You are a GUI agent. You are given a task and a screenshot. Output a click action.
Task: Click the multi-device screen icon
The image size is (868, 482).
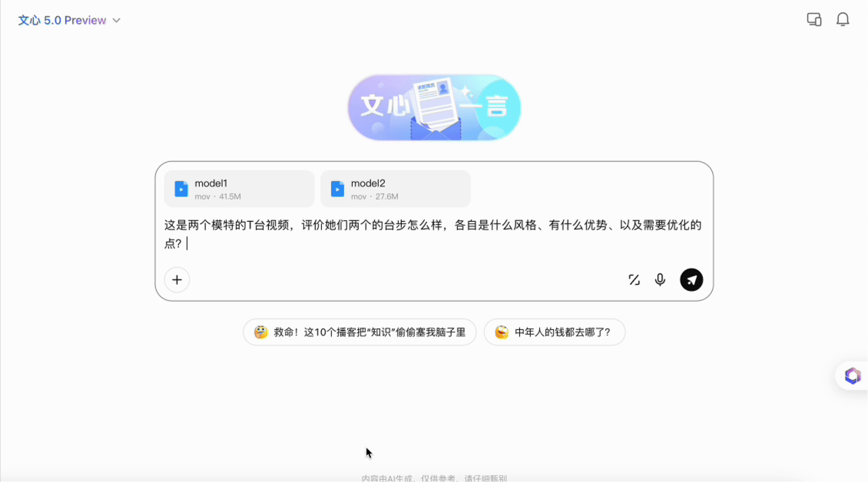pos(814,19)
